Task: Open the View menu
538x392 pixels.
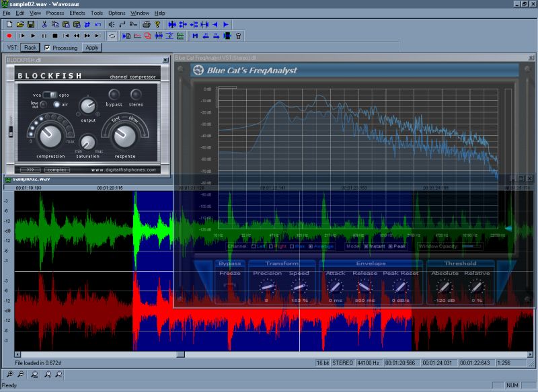Action: (35, 13)
